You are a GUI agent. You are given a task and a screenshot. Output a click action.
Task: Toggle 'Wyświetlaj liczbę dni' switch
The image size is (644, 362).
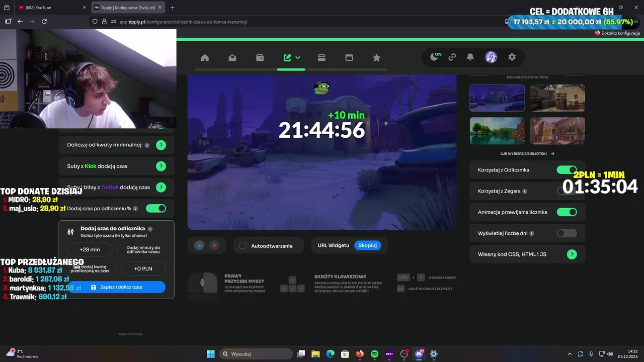pos(567,233)
